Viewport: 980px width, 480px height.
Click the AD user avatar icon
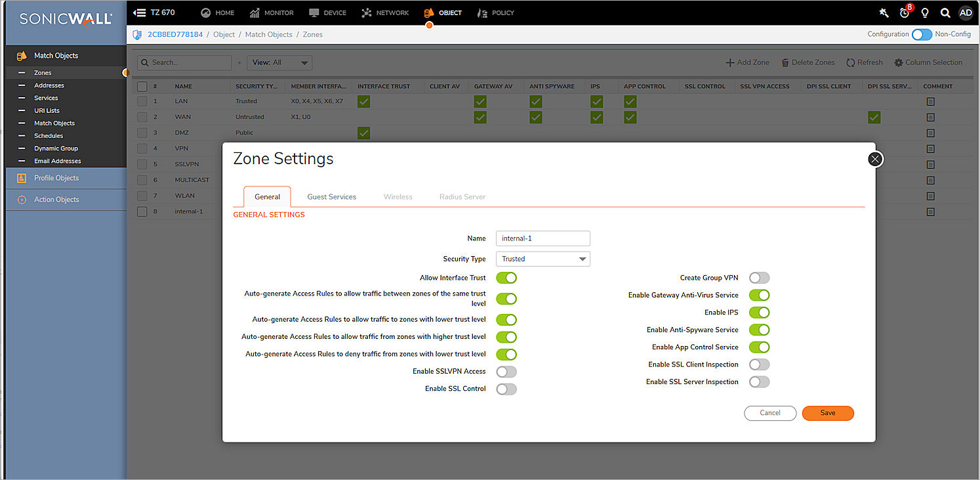click(966, 12)
